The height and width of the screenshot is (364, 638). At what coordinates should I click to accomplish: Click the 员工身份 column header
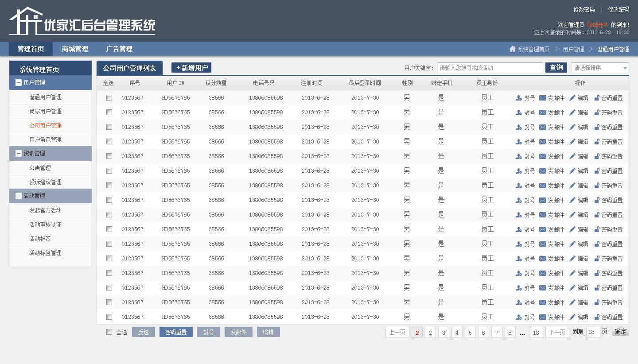point(487,83)
